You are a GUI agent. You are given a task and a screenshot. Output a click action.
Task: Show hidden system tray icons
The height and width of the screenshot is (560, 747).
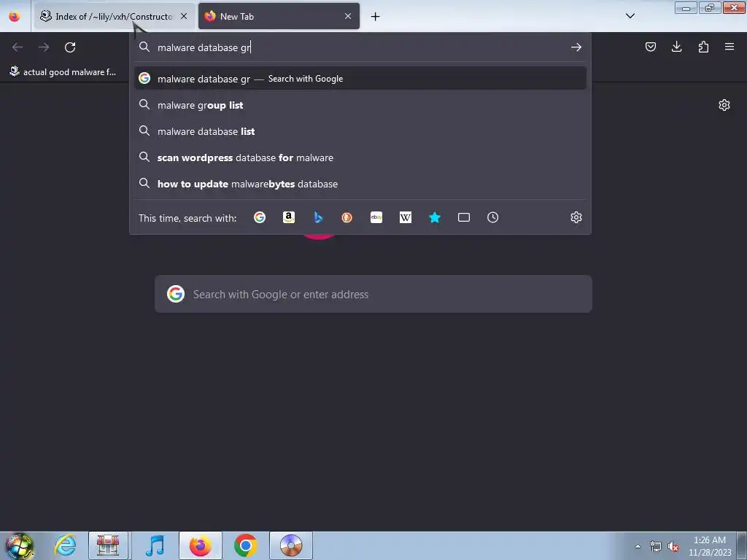point(638,546)
